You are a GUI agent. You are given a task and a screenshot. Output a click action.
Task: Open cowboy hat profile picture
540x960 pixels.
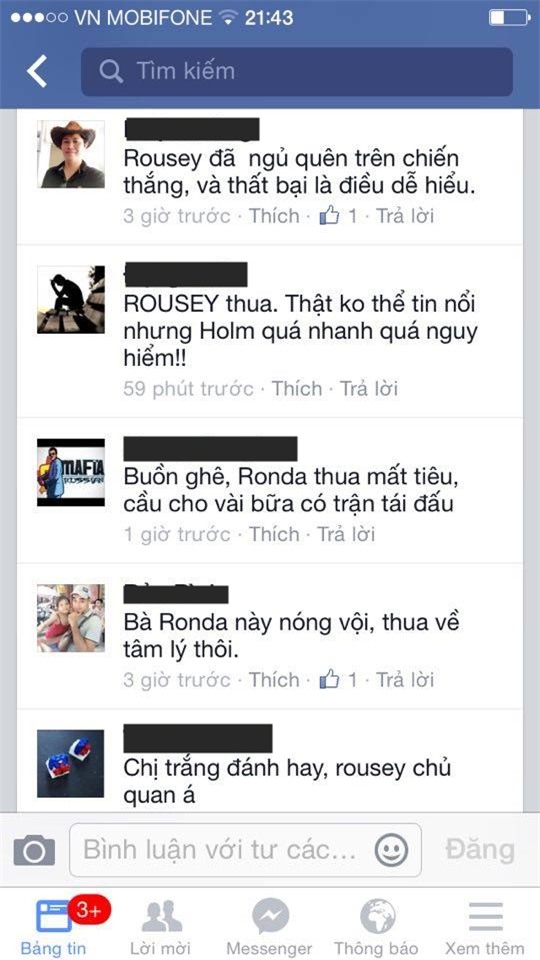(71, 154)
